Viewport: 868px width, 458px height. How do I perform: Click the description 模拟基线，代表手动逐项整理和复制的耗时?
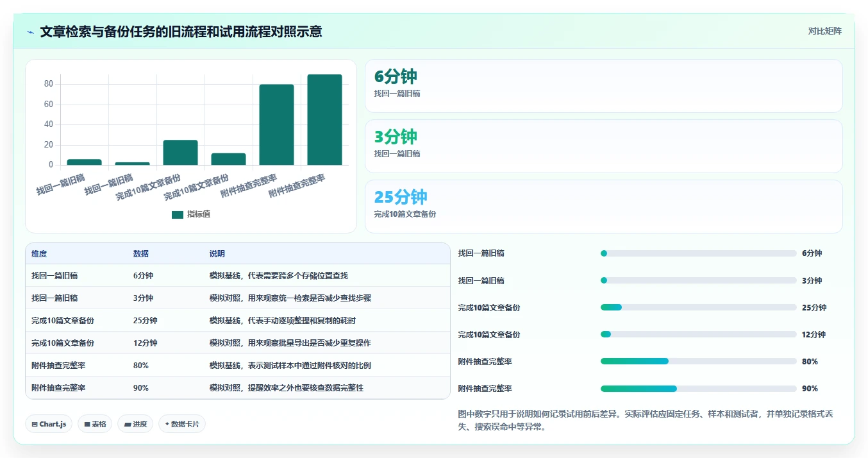pyautogui.click(x=283, y=321)
